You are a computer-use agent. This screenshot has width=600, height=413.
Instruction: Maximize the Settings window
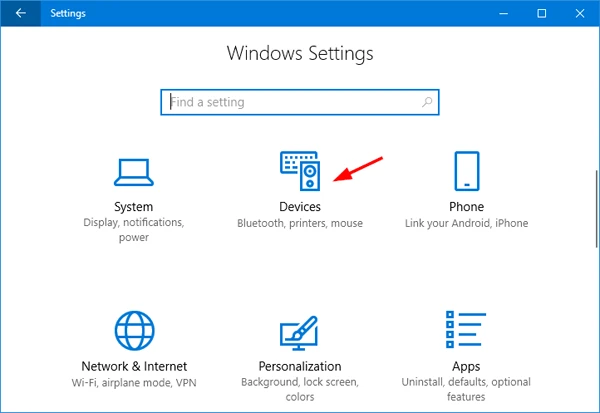click(x=541, y=13)
